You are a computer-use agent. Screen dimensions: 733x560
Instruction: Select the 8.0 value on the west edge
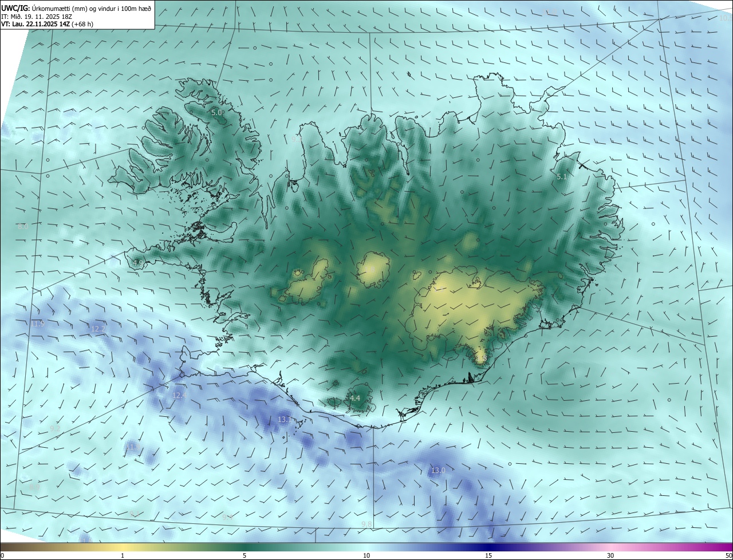[x=23, y=227]
